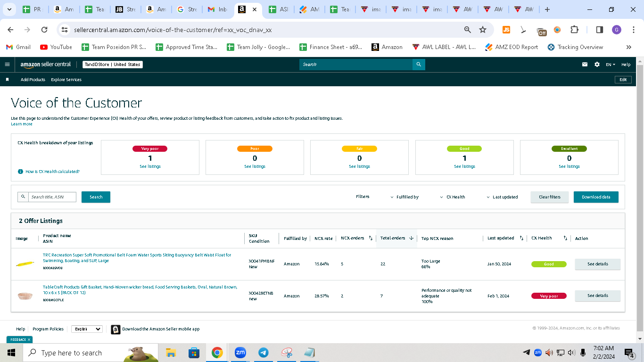
Task: Open TableCraft Products Gift Basket link
Action: click(x=140, y=290)
